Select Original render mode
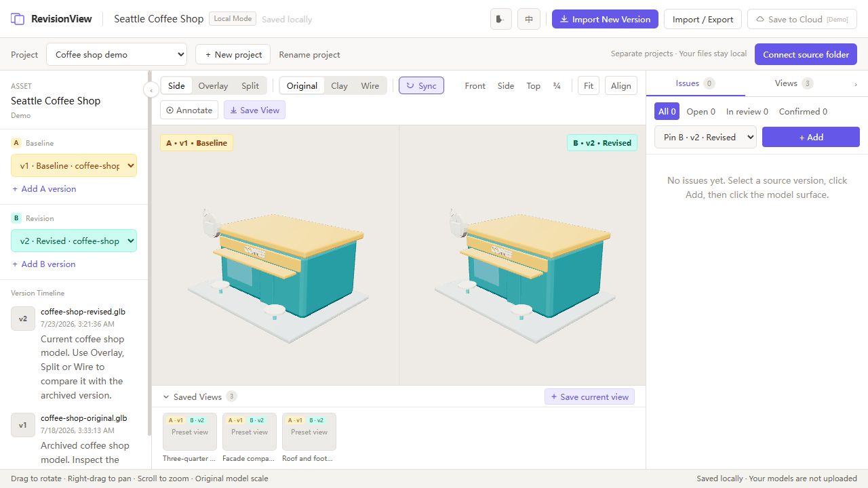The width and height of the screenshot is (868, 488). pyautogui.click(x=302, y=86)
